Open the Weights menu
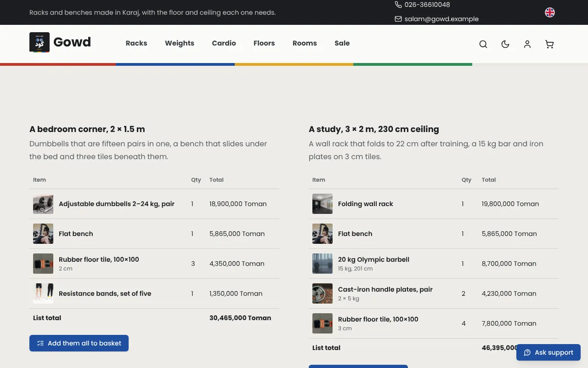 tap(180, 43)
